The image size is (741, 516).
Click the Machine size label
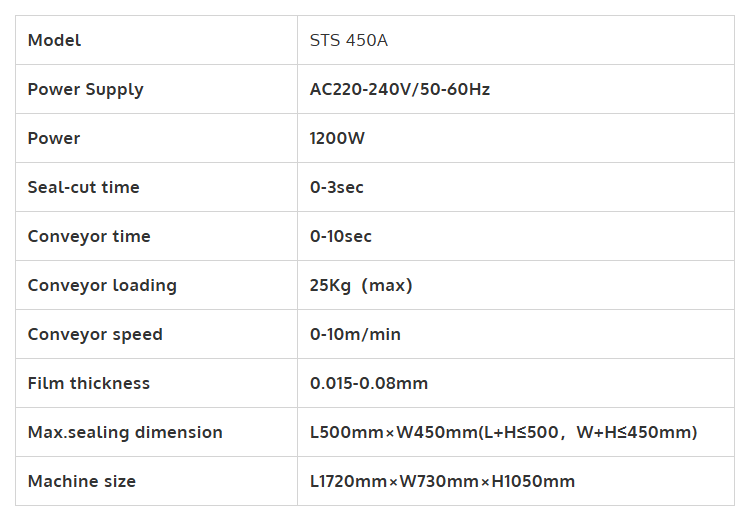[x=82, y=482]
